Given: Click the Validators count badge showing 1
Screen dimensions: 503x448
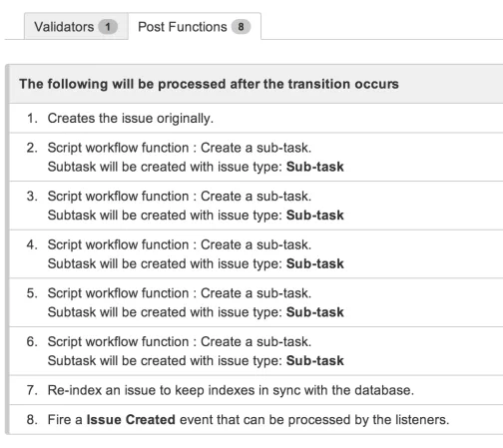Looking at the screenshot, I should pos(108,27).
